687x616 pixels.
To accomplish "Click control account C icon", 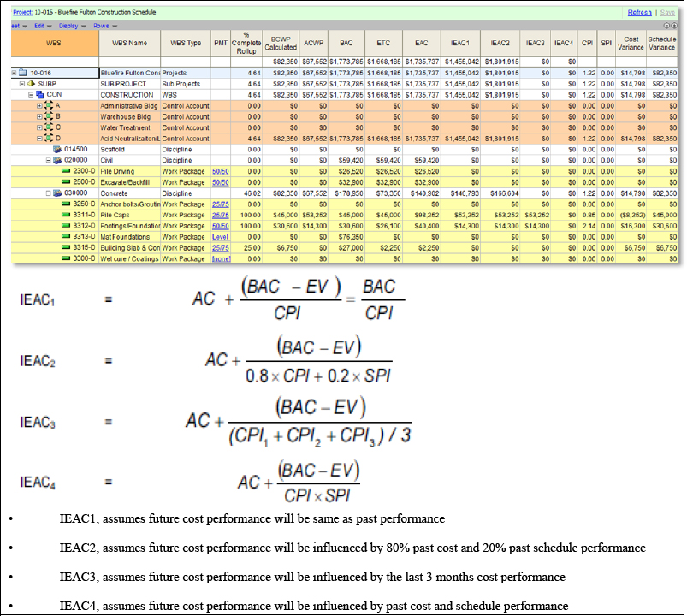I will pos(48,127).
